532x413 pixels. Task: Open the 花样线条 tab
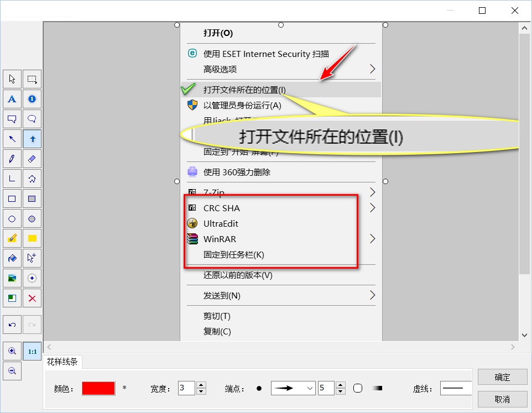coord(62,362)
